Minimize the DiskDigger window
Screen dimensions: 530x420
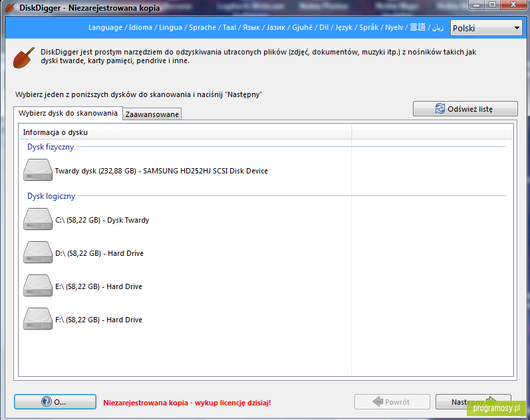(477, 5)
